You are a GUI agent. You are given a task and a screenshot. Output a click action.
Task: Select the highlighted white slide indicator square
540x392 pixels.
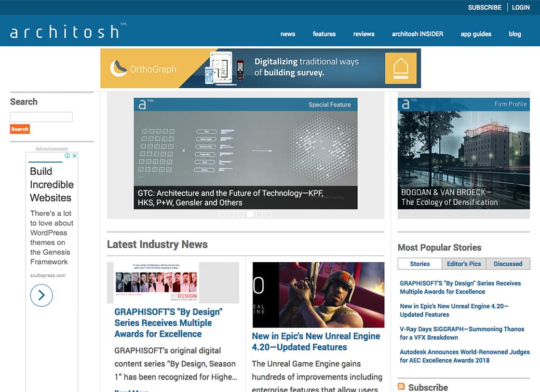(x=250, y=214)
